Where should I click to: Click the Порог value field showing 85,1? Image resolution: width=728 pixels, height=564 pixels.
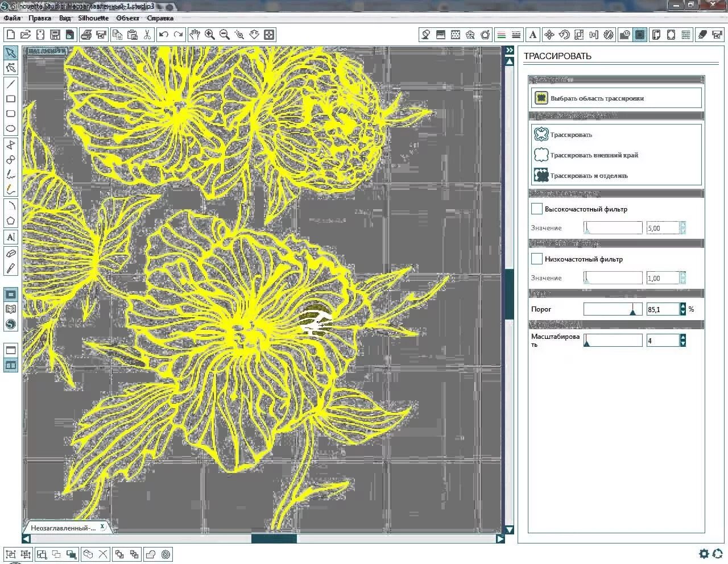[663, 309]
